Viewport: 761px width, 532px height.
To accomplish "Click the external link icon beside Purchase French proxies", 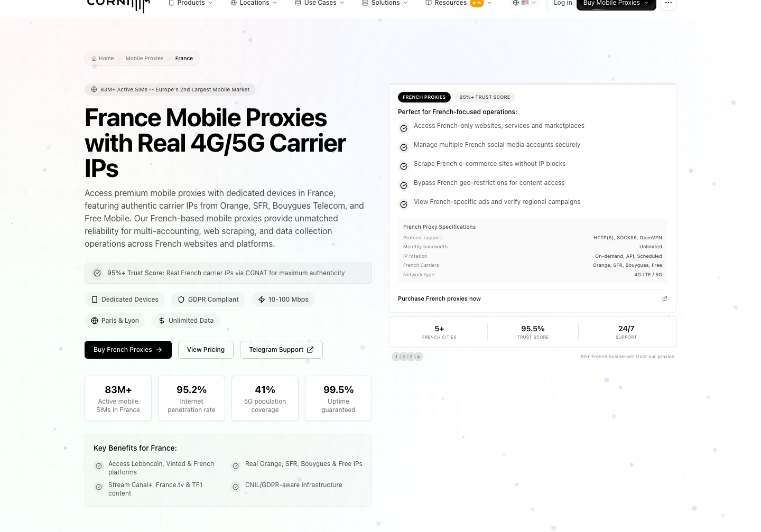I will point(665,298).
